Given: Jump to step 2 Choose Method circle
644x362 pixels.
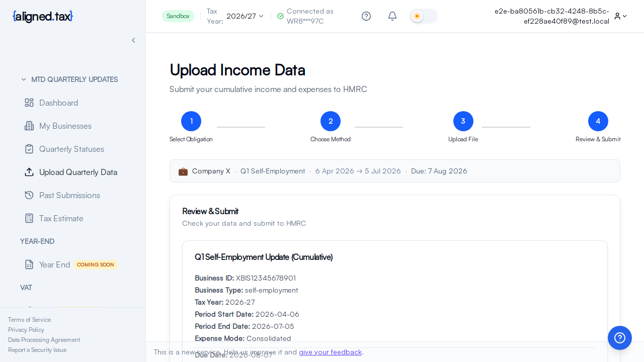Looking at the screenshot, I should coord(331,121).
